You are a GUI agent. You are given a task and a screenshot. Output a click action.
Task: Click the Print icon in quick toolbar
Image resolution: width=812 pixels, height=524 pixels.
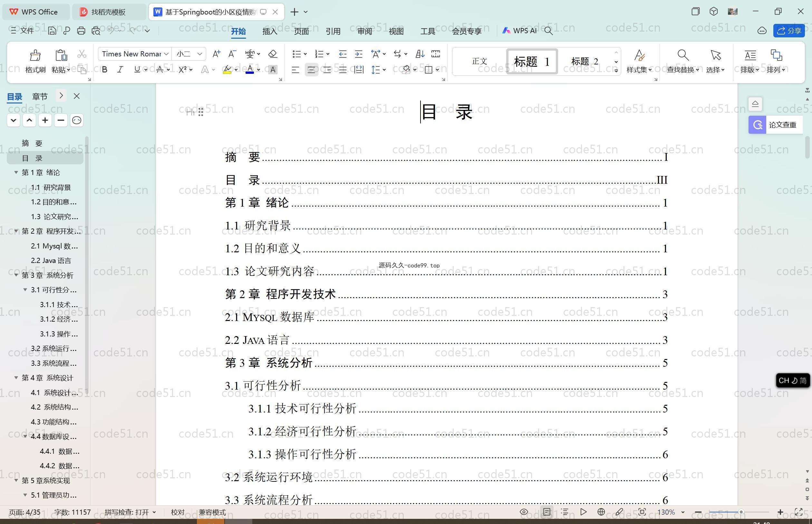click(81, 31)
